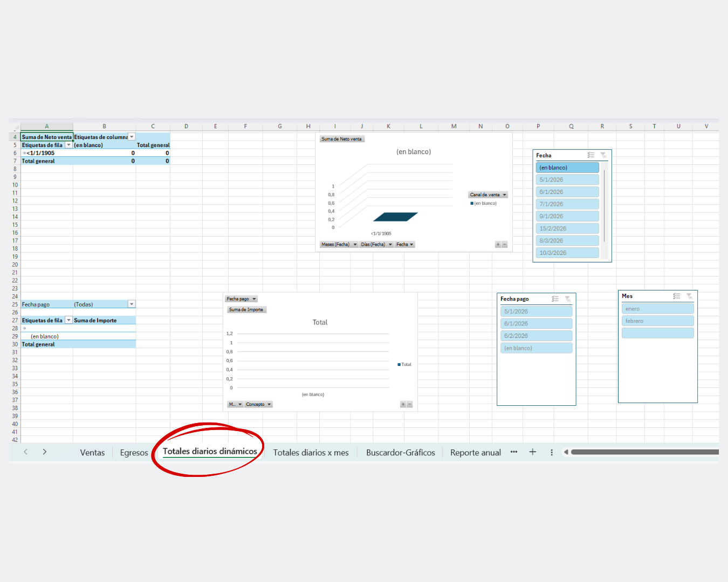This screenshot has height=582, width=728.
Task: Switch to the Ventas sheet tab
Action: (x=92, y=453)
